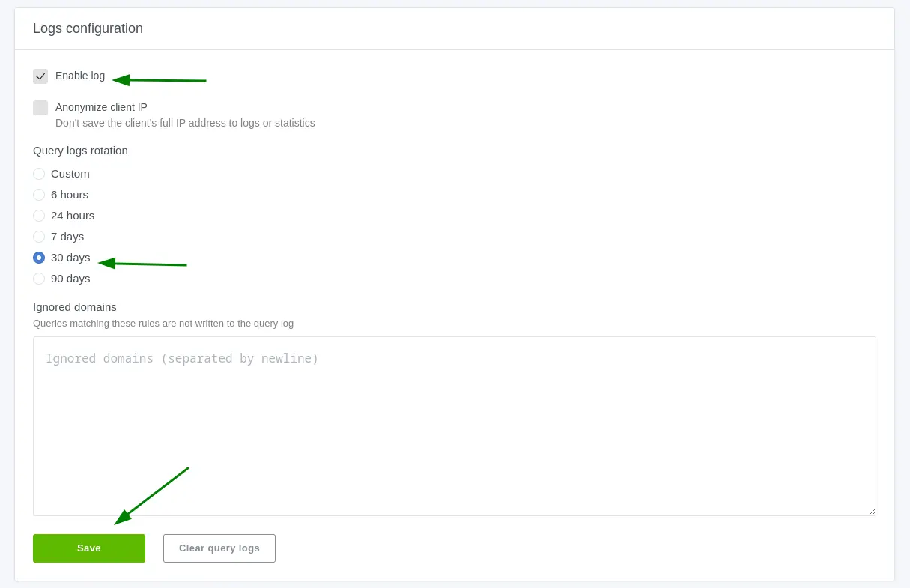Focus the Ignored domains text area
Image resolution: width=910 pixels, height=588 pixels.
click(454, 425)
